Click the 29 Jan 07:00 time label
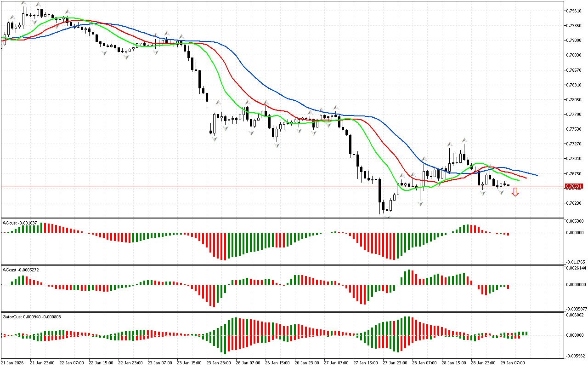This screenshot has height=368, width=588. tap(514, 363)
